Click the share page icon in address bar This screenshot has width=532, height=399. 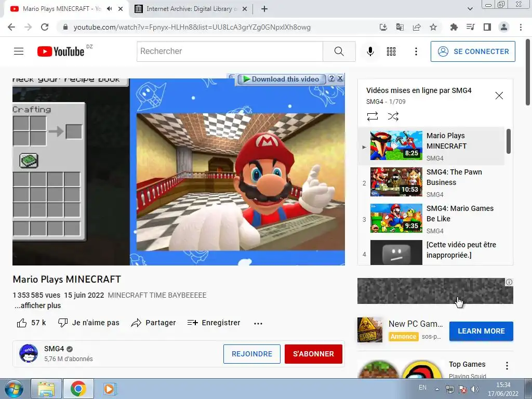416,27
